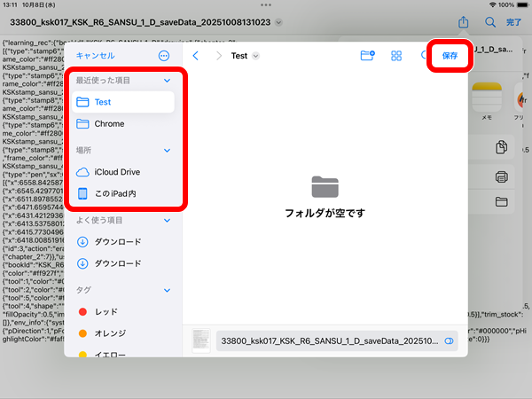532x399 pixels.
Task: Tap the tag icon in the filename field
Action: point(449,341)
